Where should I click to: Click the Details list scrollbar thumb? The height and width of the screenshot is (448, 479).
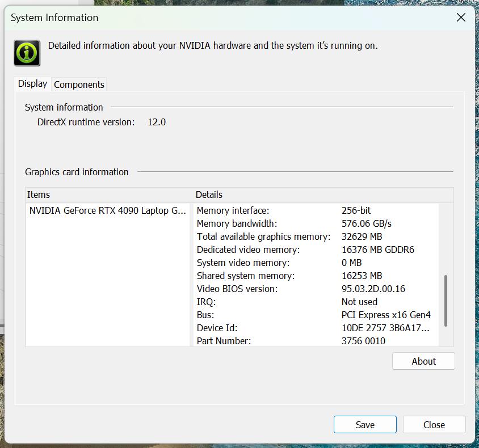pyautogui.click(x=446, y=301)
